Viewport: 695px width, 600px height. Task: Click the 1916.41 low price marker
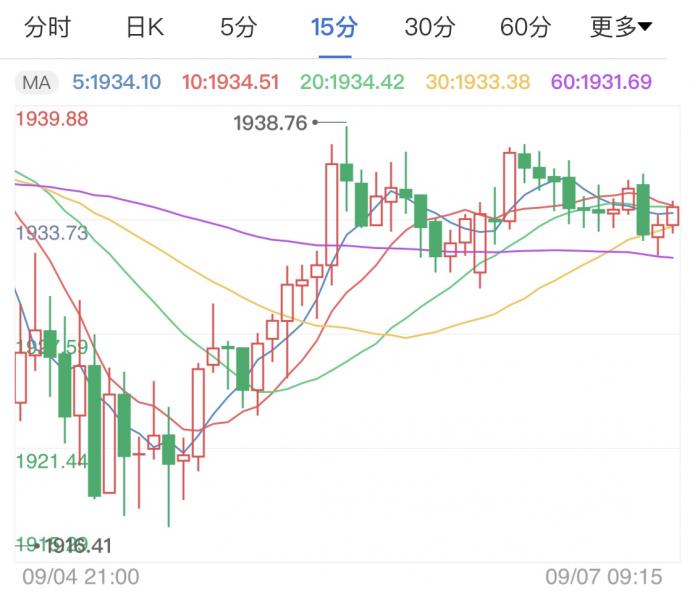(x=78, y=546)
